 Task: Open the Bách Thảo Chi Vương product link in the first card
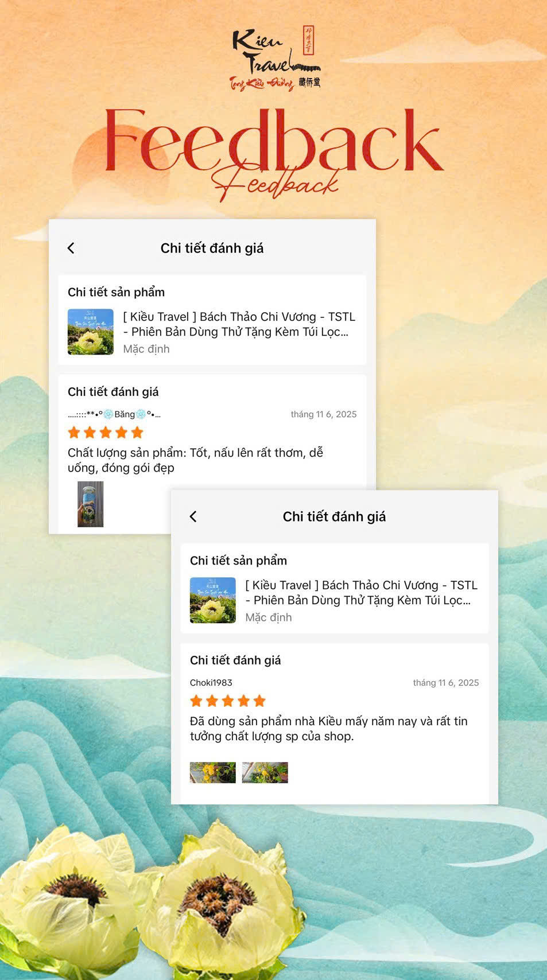coord(239,324)
